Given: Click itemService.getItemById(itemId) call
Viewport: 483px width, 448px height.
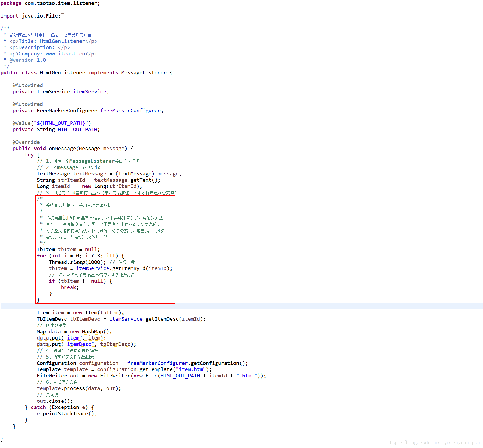Looking at the screenshot, I should click(124, 268).
